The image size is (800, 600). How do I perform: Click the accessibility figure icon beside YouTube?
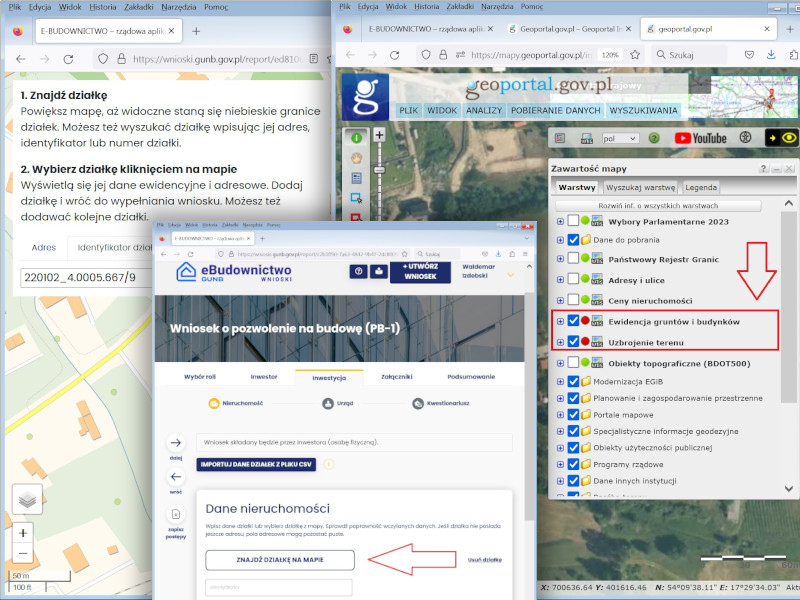click(745, 138)
